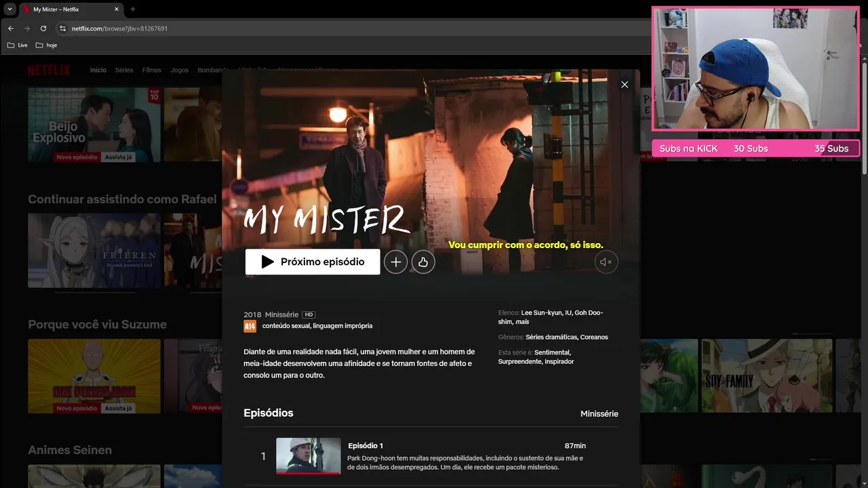View site information icon in address bar

point(62,28)
